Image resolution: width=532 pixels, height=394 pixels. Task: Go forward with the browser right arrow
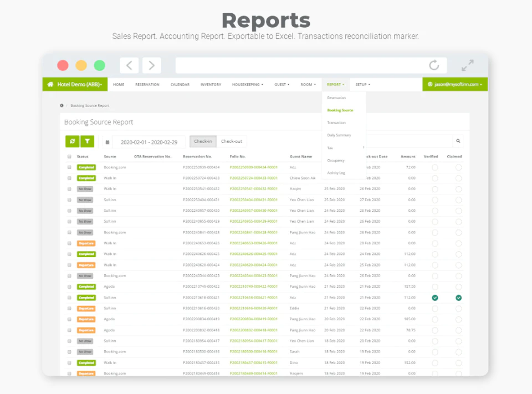pyautogui.click(x=152, y=65)
